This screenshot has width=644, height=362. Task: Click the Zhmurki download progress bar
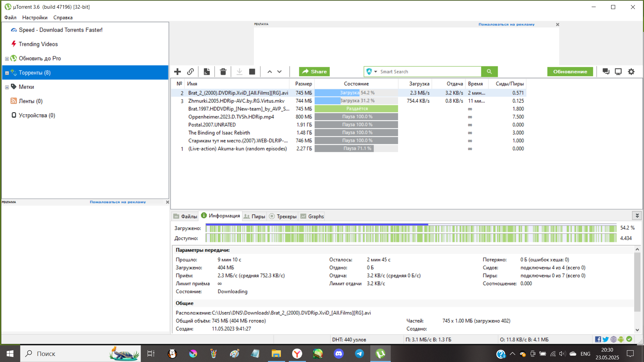coord(356,101)
